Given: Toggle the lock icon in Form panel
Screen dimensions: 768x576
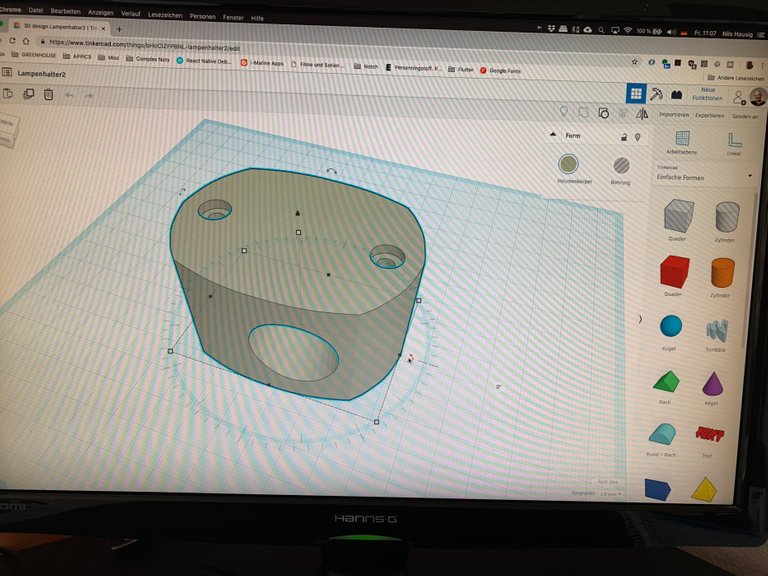Looking at the screenshot, I should point(623,136).
